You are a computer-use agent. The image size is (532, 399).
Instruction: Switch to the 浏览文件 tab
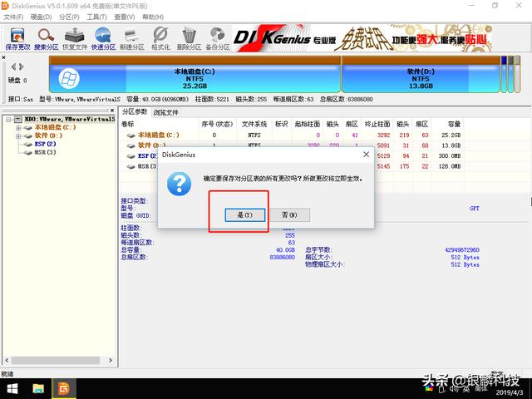pyautogui.click(x=165, y=113)
